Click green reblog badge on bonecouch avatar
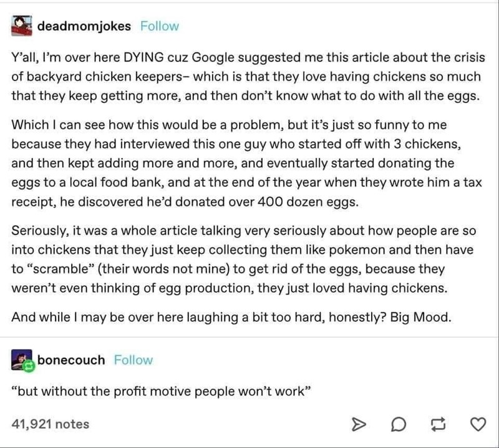 click(28, 366)
